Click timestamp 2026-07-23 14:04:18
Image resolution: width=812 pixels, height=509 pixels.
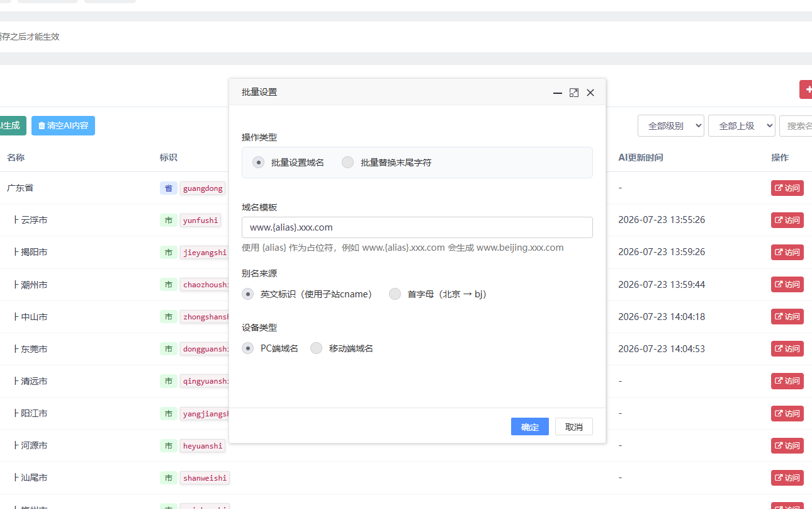pyautogui.click(x=662, y=317)
